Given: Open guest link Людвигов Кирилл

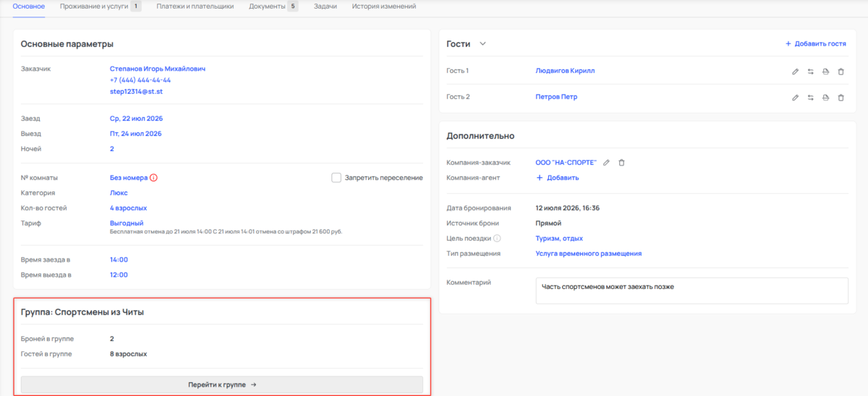Looking at the screenshot, I should click(x=565, y=71).
